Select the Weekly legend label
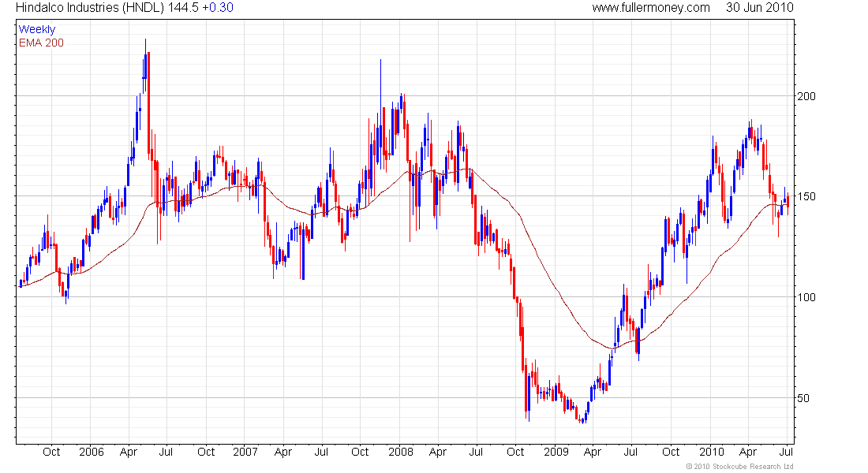 [x=37, y=29]
